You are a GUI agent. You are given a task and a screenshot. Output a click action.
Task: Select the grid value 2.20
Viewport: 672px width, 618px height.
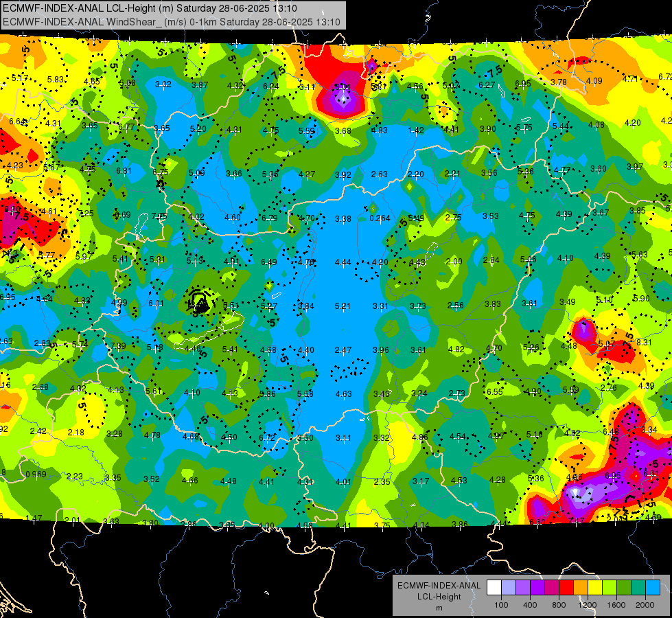click(416, 174)
